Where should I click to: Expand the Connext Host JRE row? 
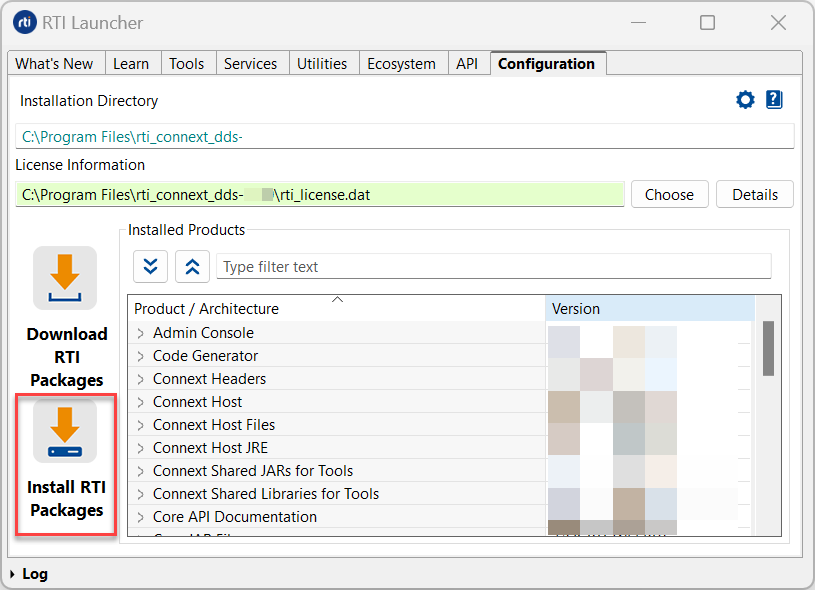coord(141,448)
